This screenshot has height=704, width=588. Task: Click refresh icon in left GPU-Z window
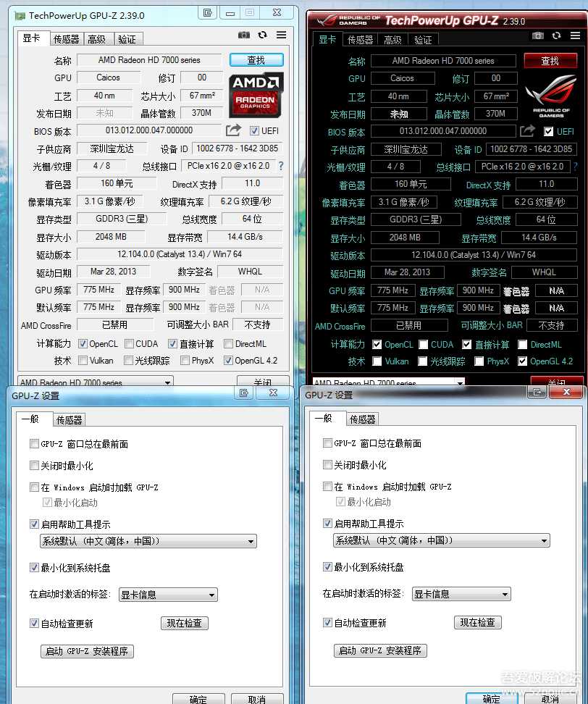[263, 35]
